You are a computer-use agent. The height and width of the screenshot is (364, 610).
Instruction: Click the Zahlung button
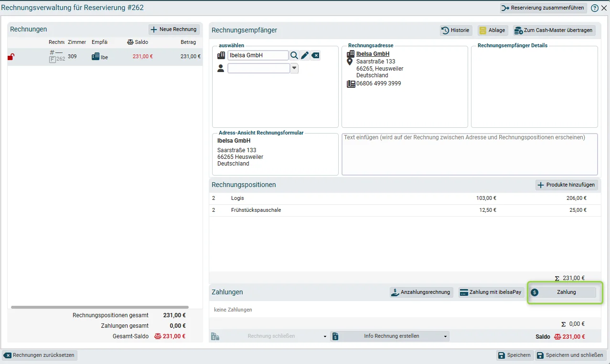click(x=563, y=292)
